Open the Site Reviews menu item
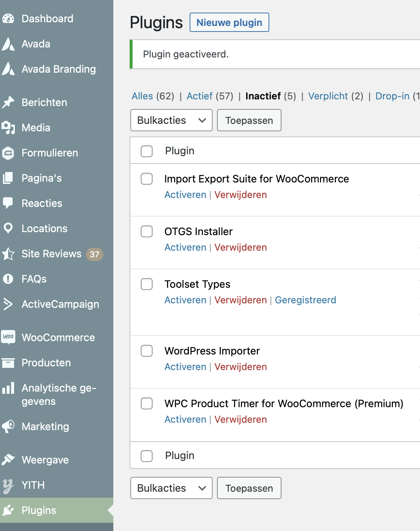This screenshot has height=531, width=420. (51, 254)
